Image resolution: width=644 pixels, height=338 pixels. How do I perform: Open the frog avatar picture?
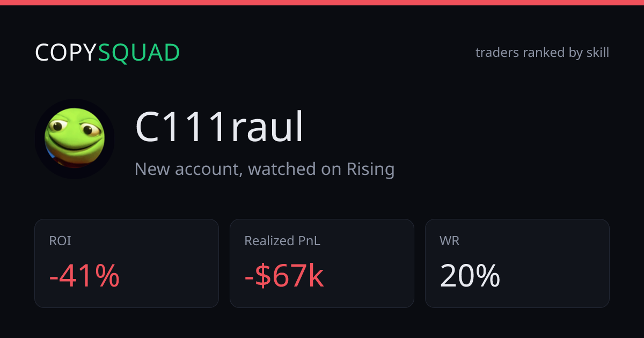(x=75, y=138)
